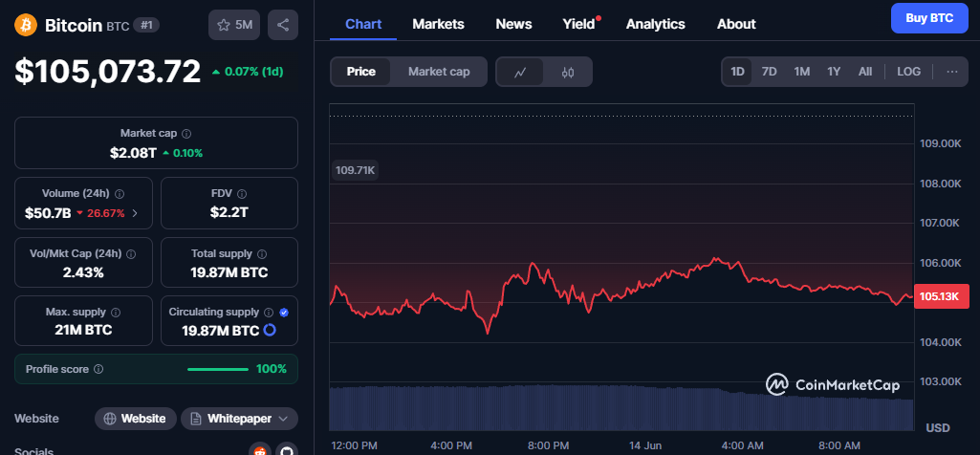Set chart range to All

pos(865,72)
